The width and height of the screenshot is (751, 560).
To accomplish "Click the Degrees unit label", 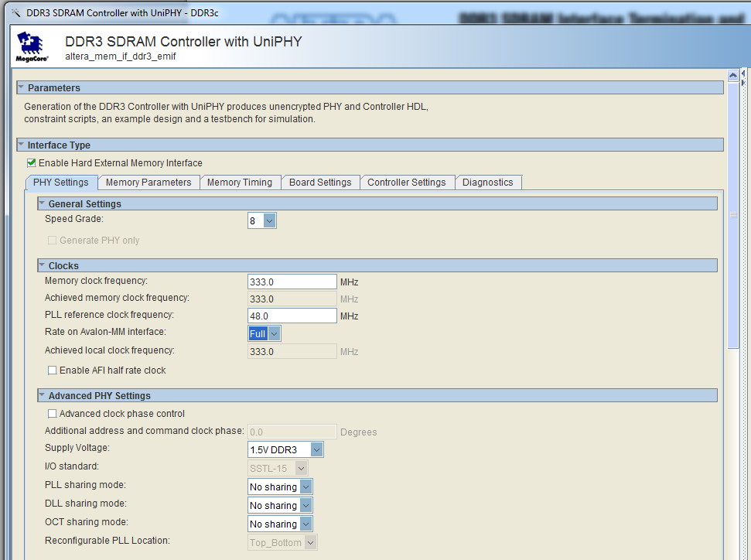I will [x=358, y=432].
